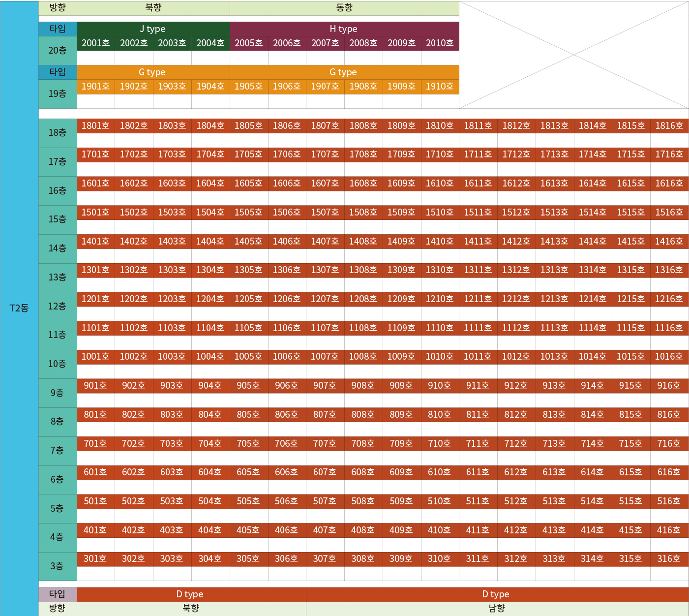Click the 5층 floor label
The height and width of the screenshot is (616, 689).
(58, 509)
